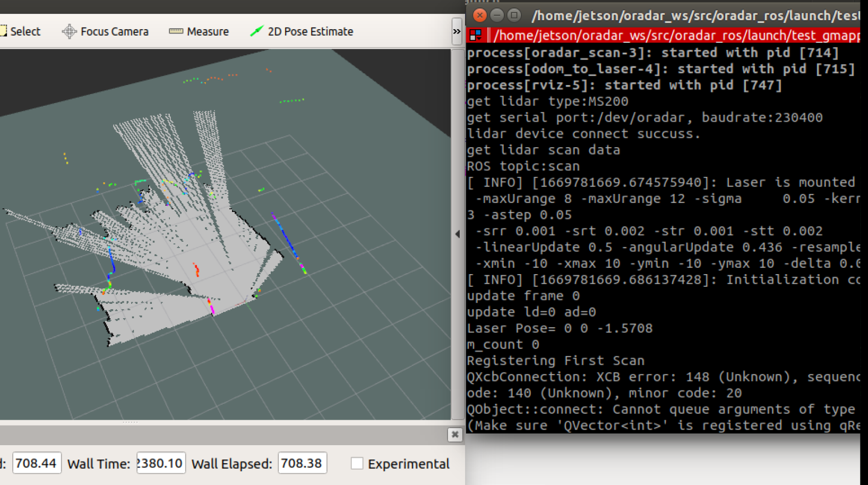Click the Measure ruler icon

coord(176,31)
